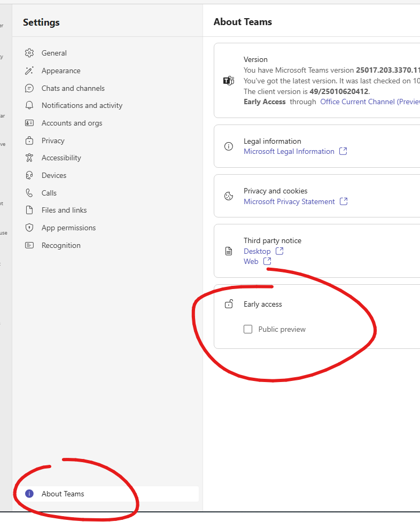Click the Version title text

pyautogui.click(x=255, y=59)
